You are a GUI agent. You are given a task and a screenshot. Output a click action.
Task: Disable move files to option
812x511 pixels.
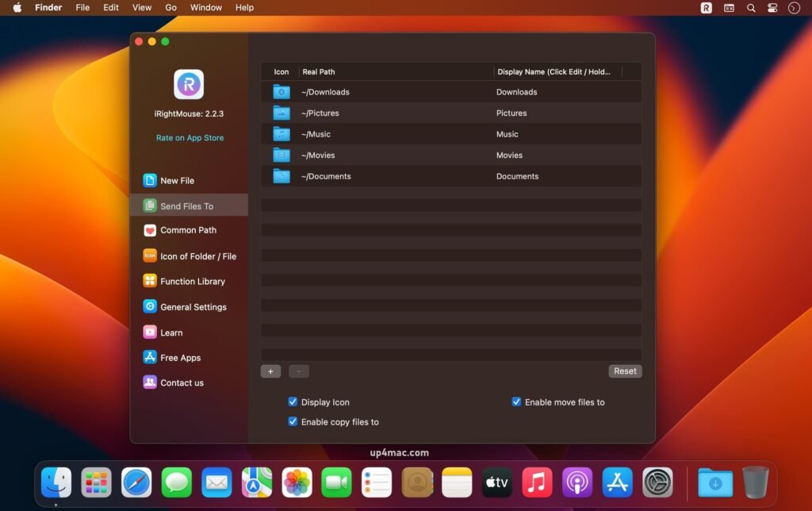516,401
